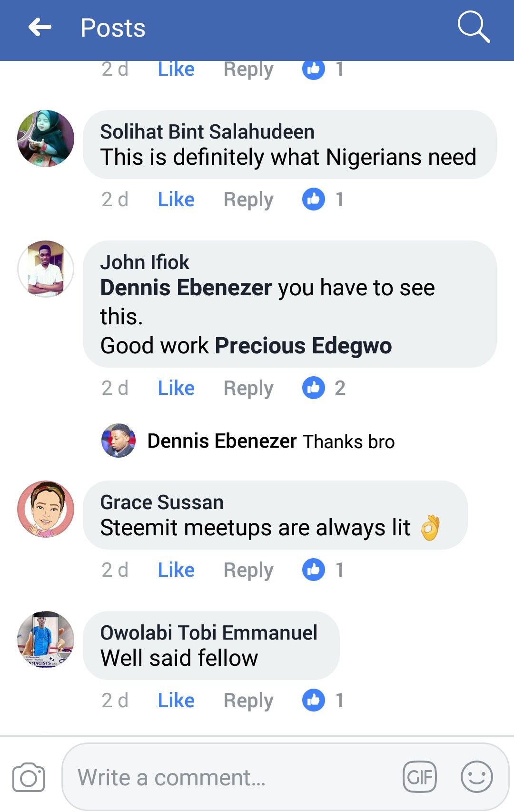Reply to John Ifiok's comment
The image size is (514, 812).
click(x=248, y=388)
